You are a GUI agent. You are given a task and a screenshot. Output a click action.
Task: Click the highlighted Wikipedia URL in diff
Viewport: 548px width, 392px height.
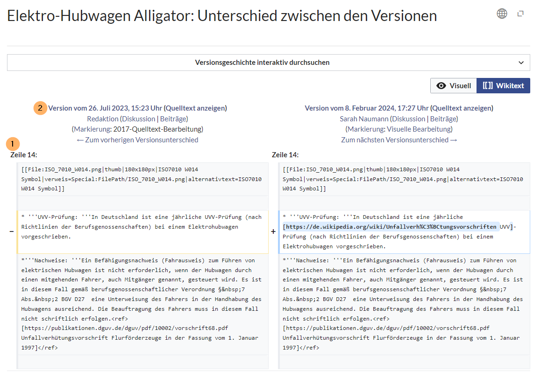391,227
